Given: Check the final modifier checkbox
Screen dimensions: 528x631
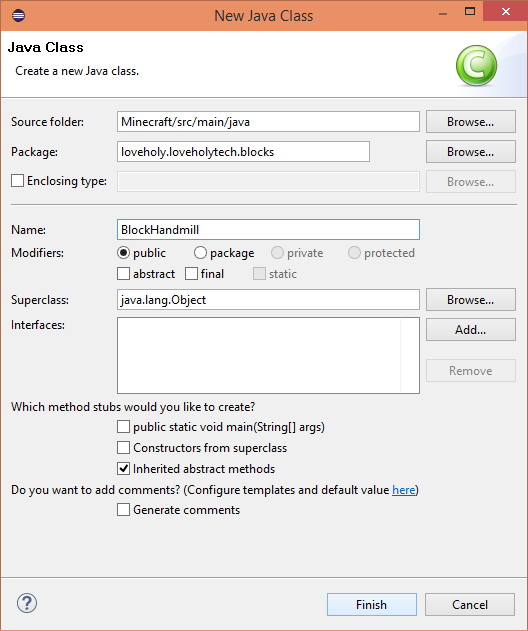Looking at the screenshot, I should coord(191,274).
